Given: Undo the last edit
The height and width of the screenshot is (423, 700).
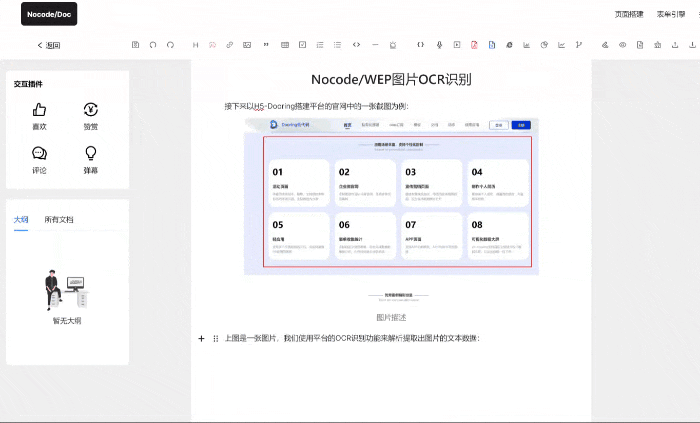Looking at the screenshot, I should pyautogui.click(x=153, y=45).
